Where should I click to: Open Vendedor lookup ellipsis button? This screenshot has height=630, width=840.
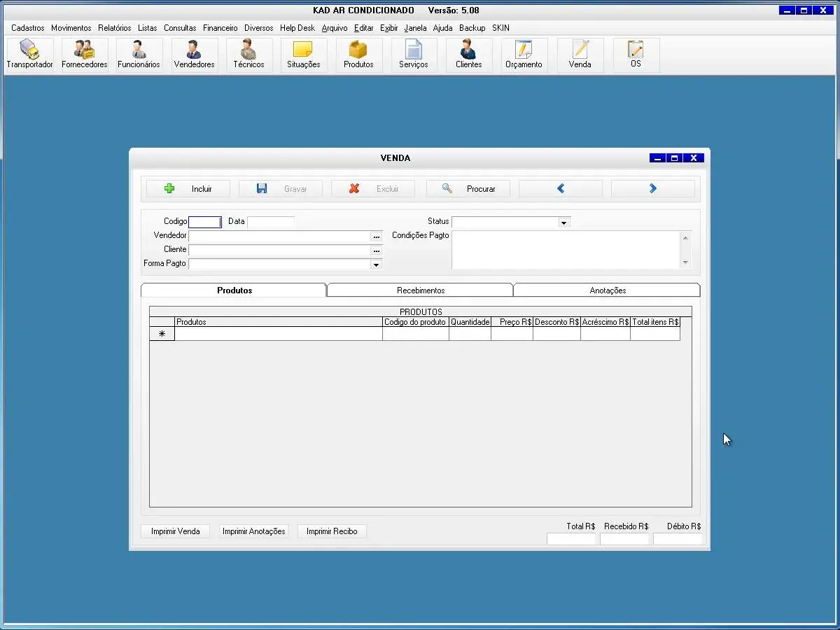click(x=376, y=237)
